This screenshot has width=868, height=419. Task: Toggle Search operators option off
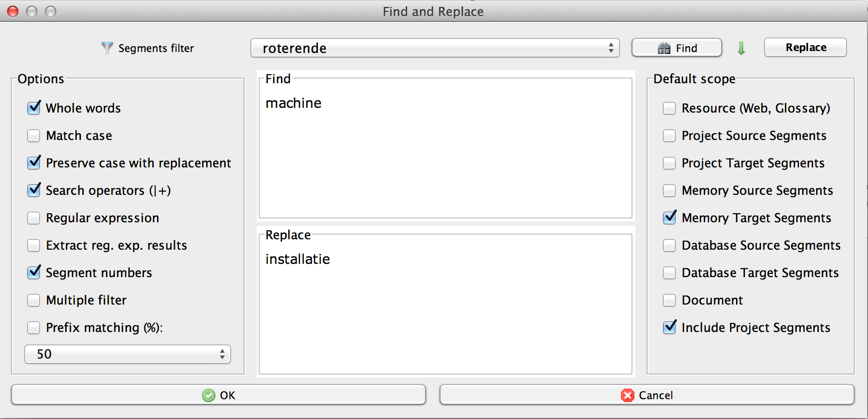coord(34,191)
